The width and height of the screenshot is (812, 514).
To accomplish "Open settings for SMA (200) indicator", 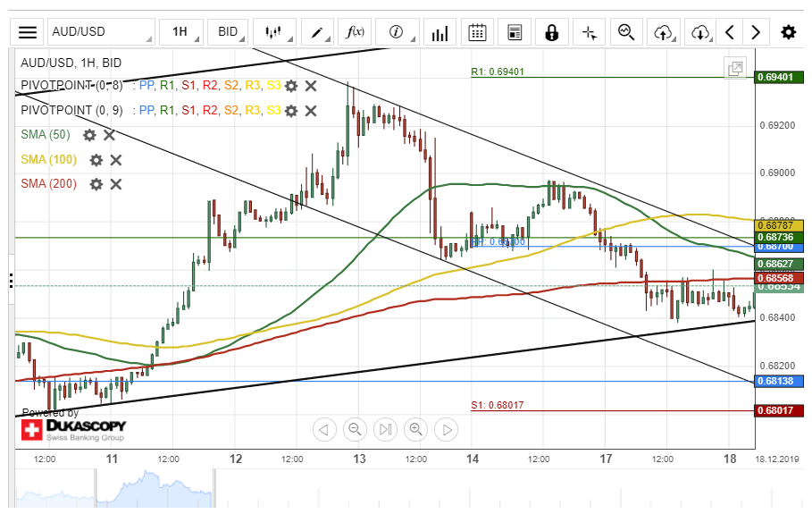I will [x=96, y=184].
